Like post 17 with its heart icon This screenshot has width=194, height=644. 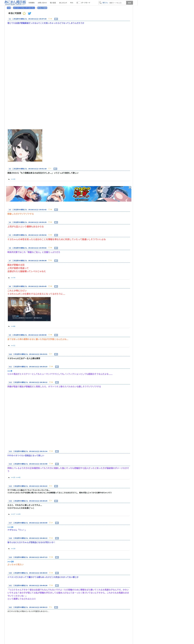click(x=50, y=523)
